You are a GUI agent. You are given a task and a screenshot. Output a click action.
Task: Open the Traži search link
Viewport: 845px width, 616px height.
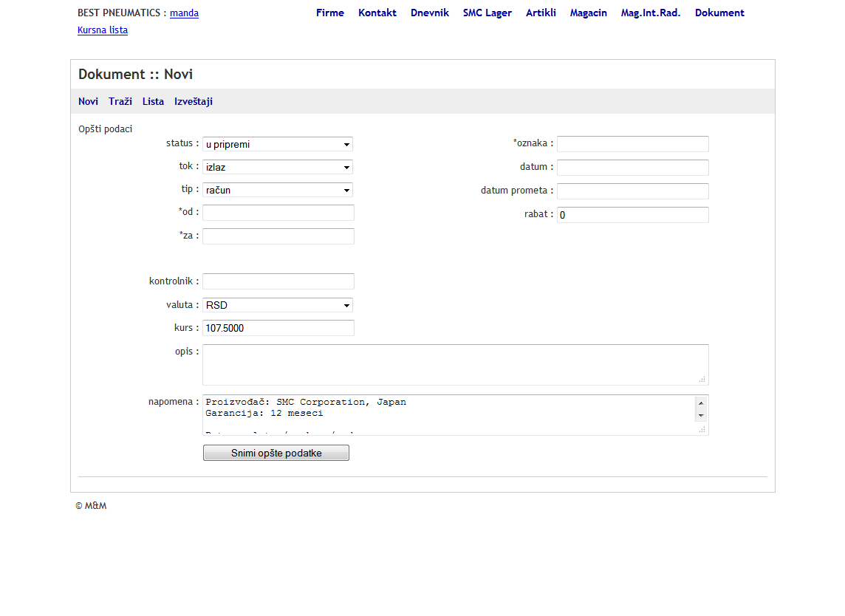120,101
